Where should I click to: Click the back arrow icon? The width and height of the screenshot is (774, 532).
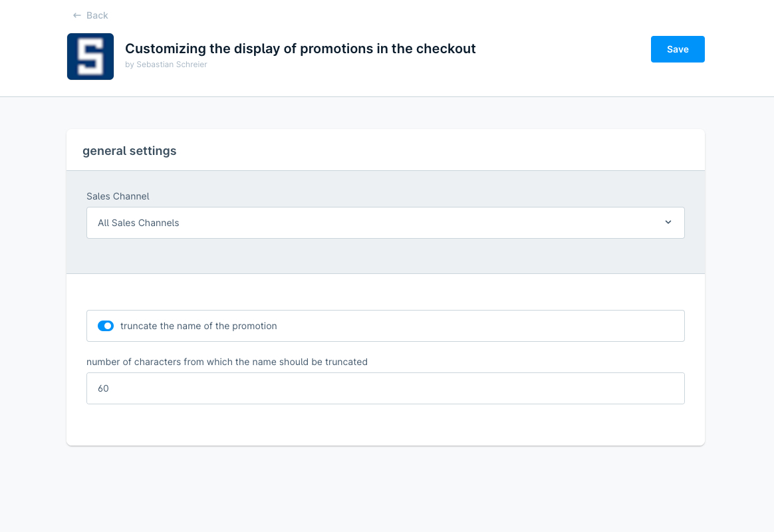(77, 15)
